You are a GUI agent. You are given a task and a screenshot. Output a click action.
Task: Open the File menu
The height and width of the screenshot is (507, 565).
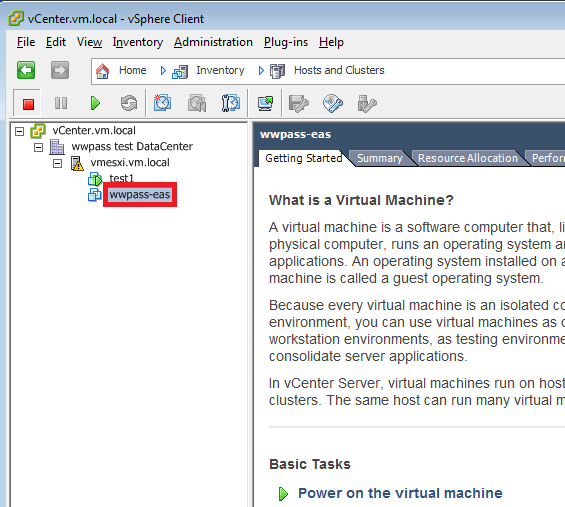(26, 42)
